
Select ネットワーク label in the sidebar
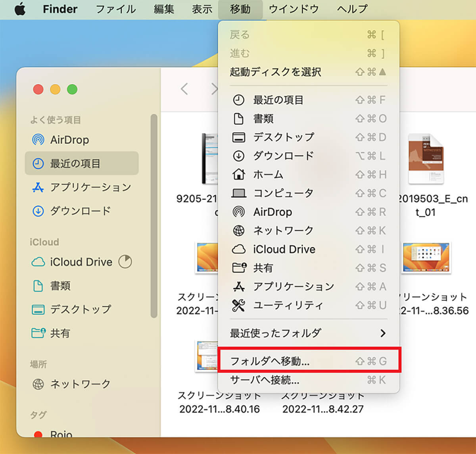81,384
